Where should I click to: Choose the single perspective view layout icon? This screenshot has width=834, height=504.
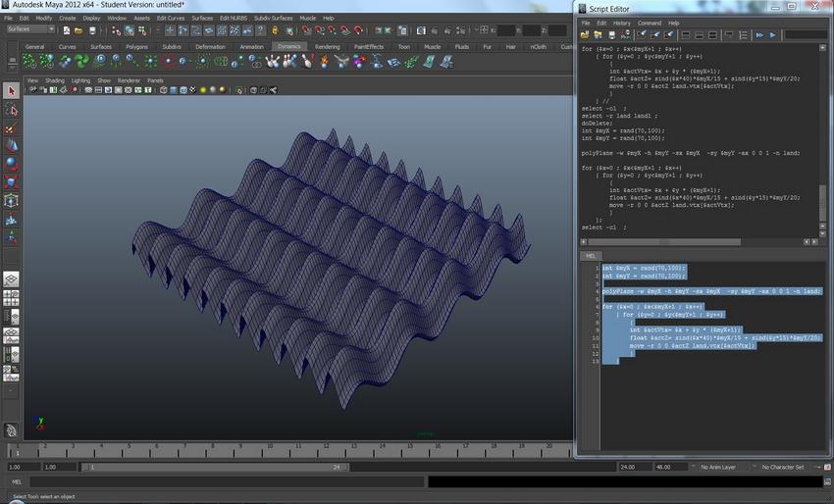(11, 278)
